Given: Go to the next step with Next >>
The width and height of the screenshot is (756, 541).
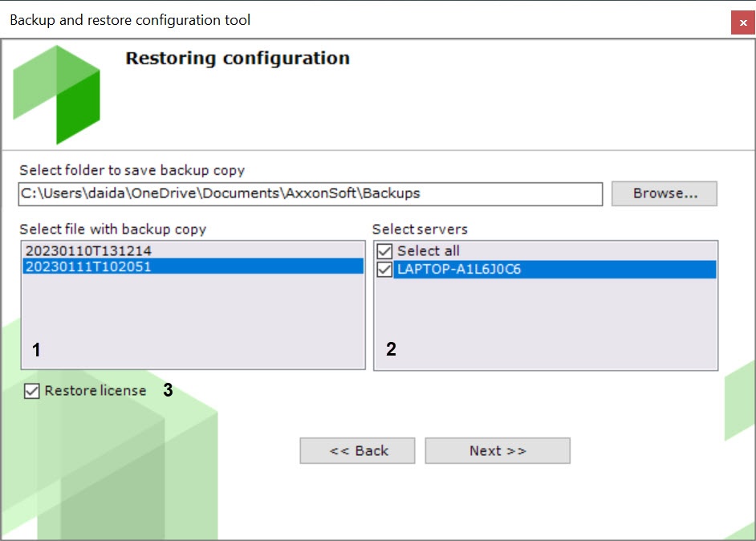Looking at the screenshot, I should click(498, 451).
